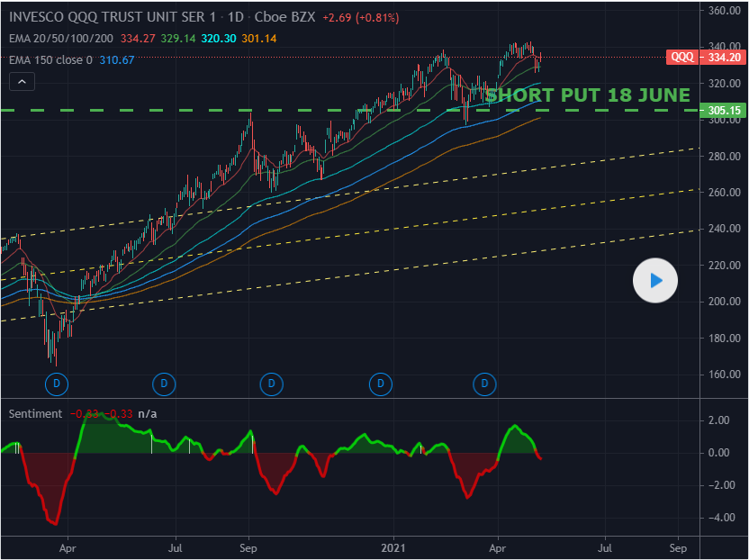Click the 2021 label on the time axis

(x=394, y=546)
